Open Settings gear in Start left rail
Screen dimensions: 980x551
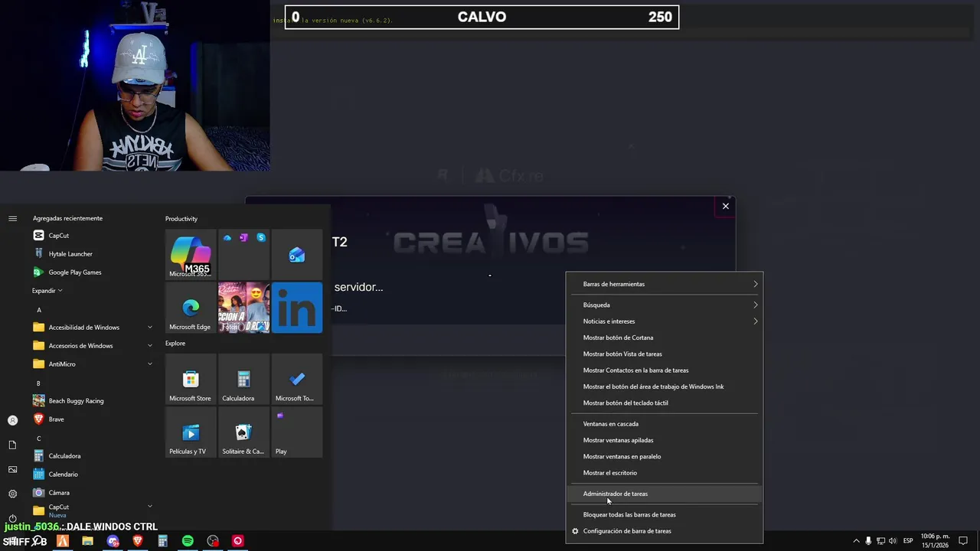[12, 494]
